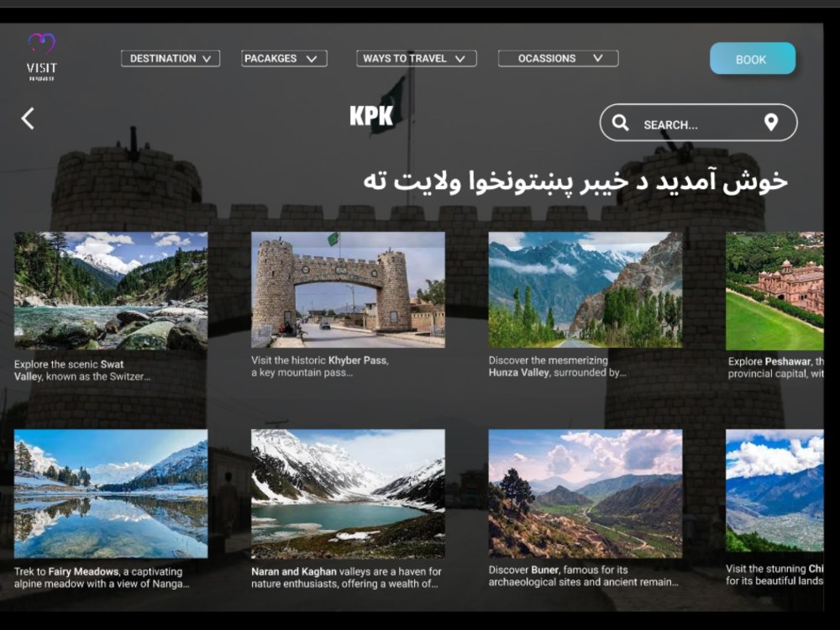Go back with the left arrow icon
The height and width of the screenshot is (630, 840).
click(x=28, y=118)
